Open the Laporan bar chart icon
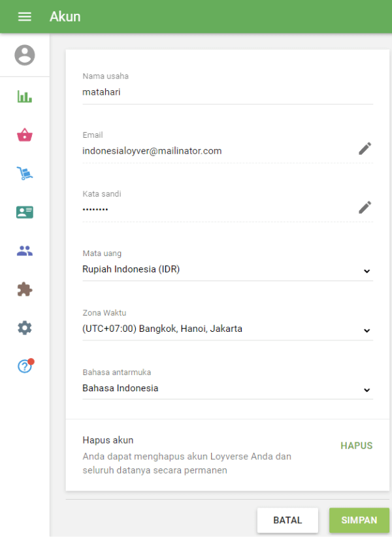The image size is (392, 537). (25, 96)
